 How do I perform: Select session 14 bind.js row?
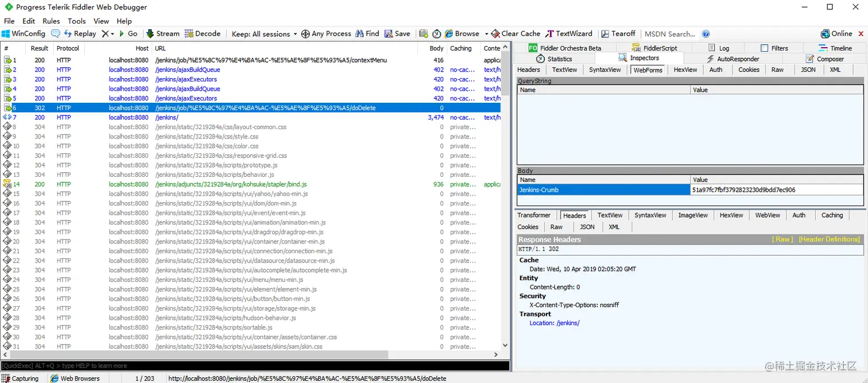click(x=251, y=184)
